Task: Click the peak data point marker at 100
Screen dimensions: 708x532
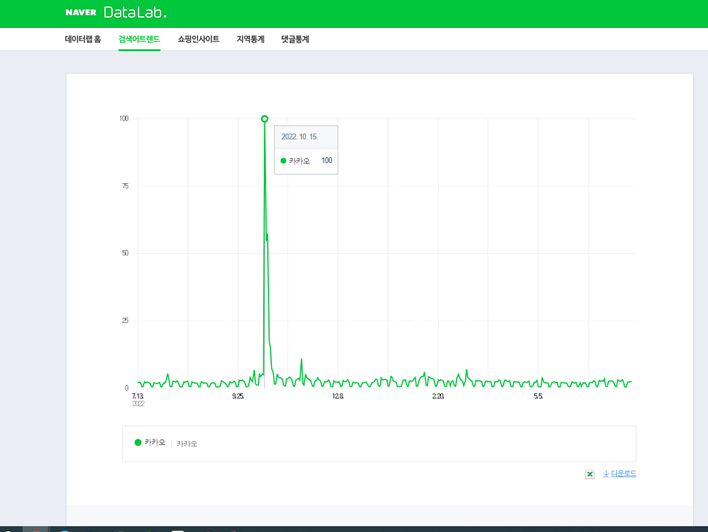Action: [x=265, y=119]
